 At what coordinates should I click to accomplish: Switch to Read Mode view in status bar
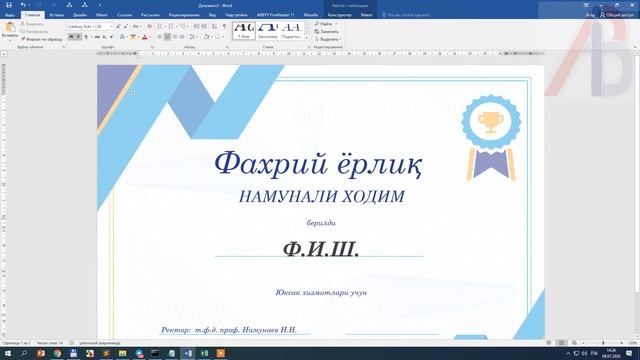[549, 343]
